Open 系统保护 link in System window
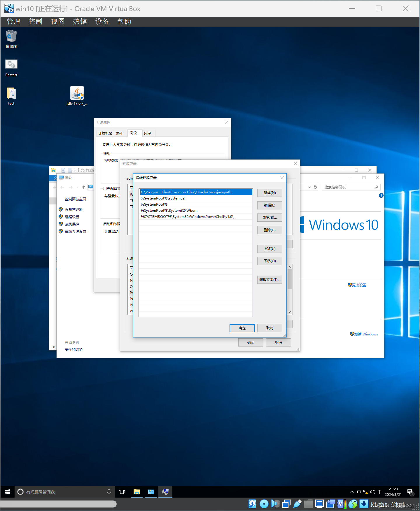Viewport: 420px width, 511px height. 72,224
